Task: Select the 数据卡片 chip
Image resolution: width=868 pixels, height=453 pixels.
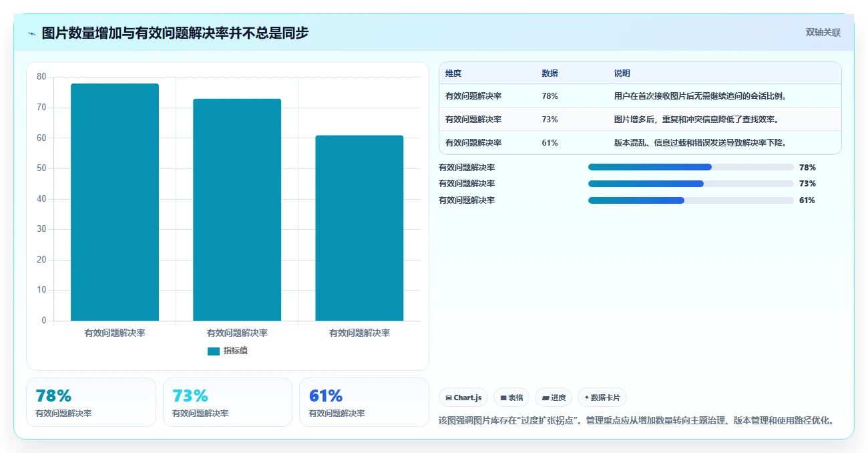Action: pos(602,398)
